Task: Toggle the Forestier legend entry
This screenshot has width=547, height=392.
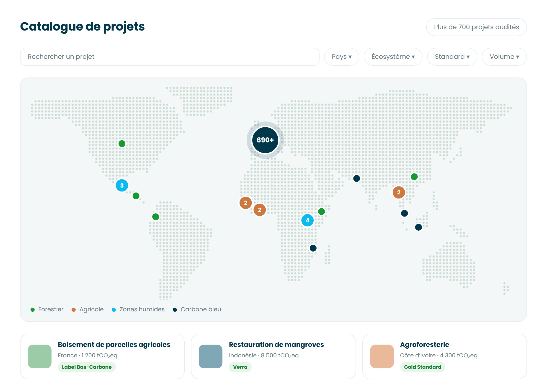Action: point(47,309)
